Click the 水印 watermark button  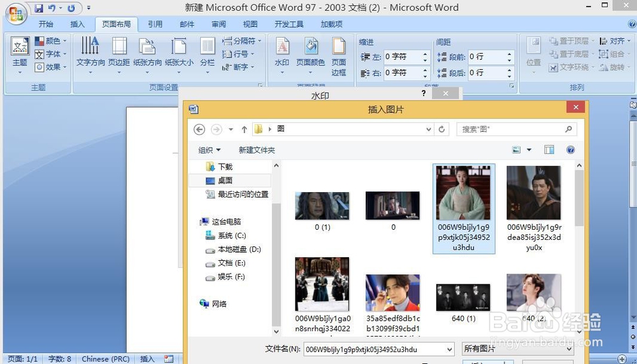(x=282, y=55)
